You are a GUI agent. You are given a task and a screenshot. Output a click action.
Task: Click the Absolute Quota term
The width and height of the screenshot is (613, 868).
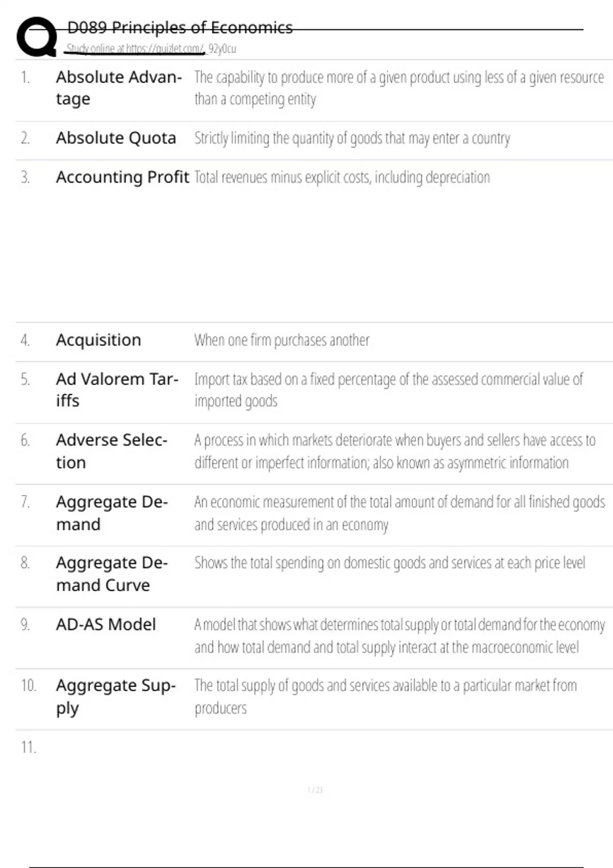click(116, 138)
